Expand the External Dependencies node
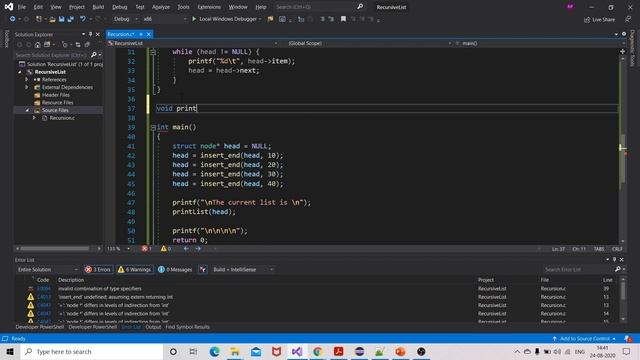The width and height of the screenshot is (640, 360). point(27,87)
